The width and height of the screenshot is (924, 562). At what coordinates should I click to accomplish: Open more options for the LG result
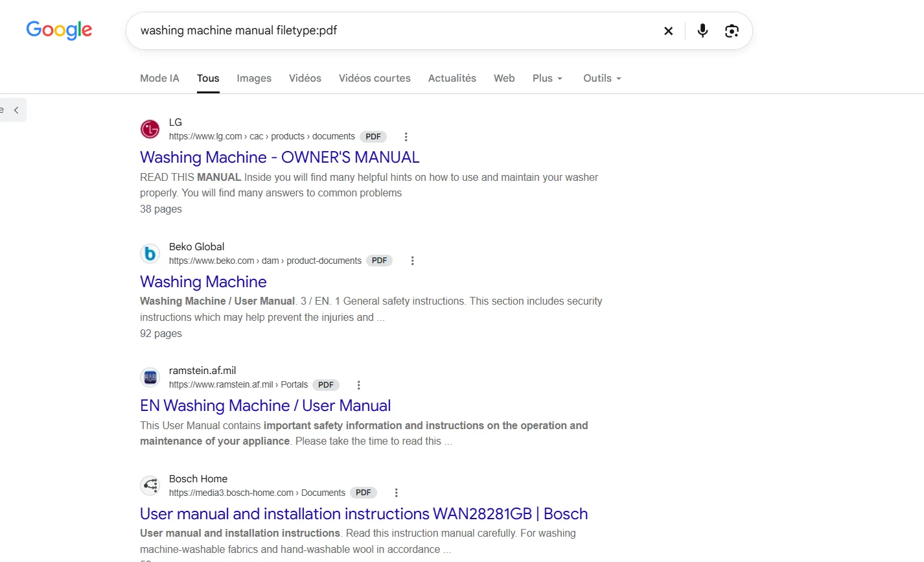click(406, 137)
